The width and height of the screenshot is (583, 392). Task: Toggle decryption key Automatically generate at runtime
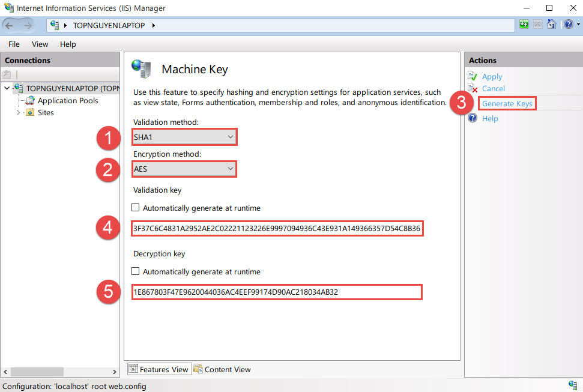coord(136,271)
